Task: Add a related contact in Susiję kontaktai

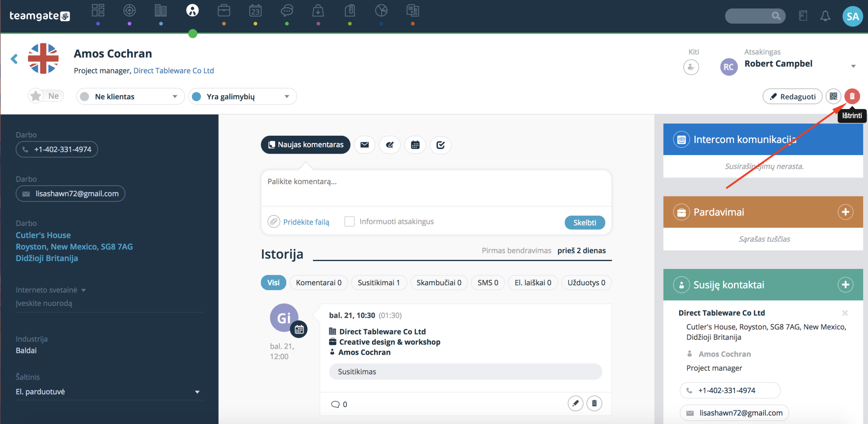Action: 846,285
